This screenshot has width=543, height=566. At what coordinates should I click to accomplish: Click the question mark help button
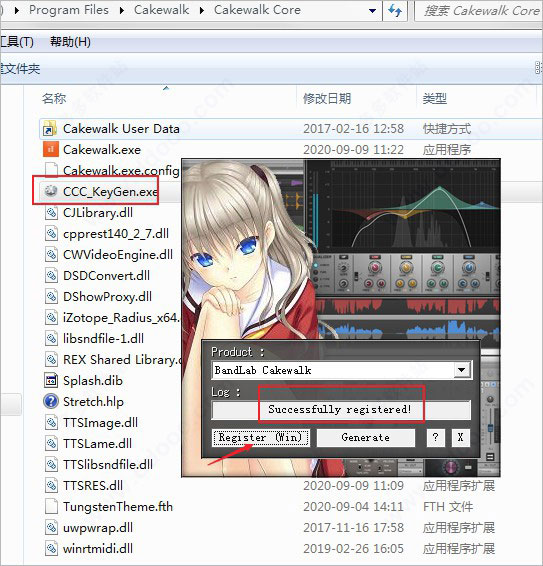pos(435,437)
